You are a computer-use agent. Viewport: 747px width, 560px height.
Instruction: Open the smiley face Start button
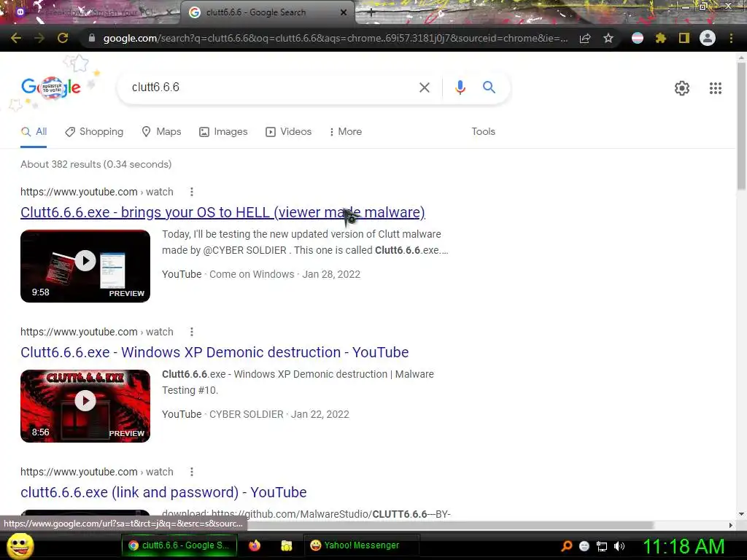[20, 545]
